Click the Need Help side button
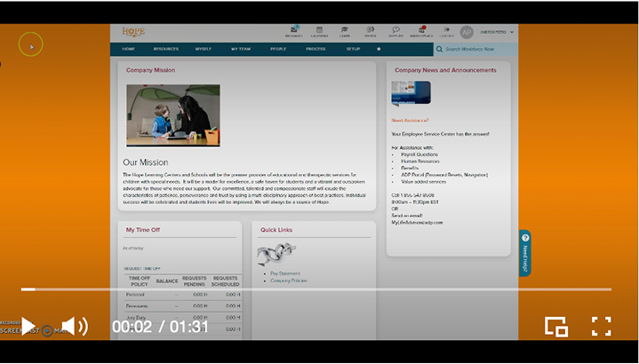 (525, 253)
